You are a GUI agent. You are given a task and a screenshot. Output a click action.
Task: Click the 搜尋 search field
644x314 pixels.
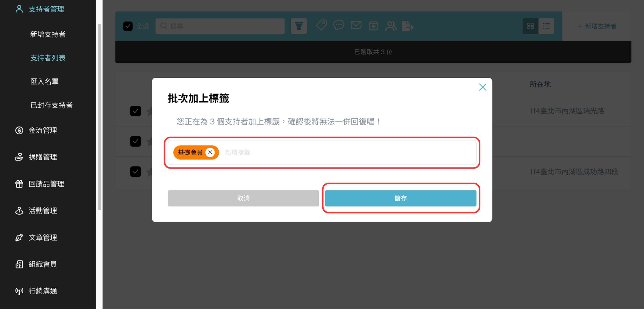coord(220,26)
